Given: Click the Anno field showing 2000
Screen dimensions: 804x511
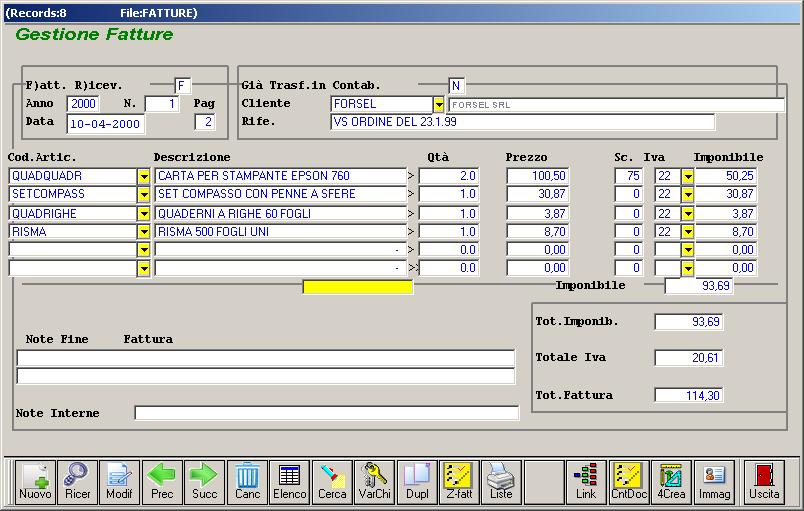Looking at the screenshot, I should tap(83, 104).
